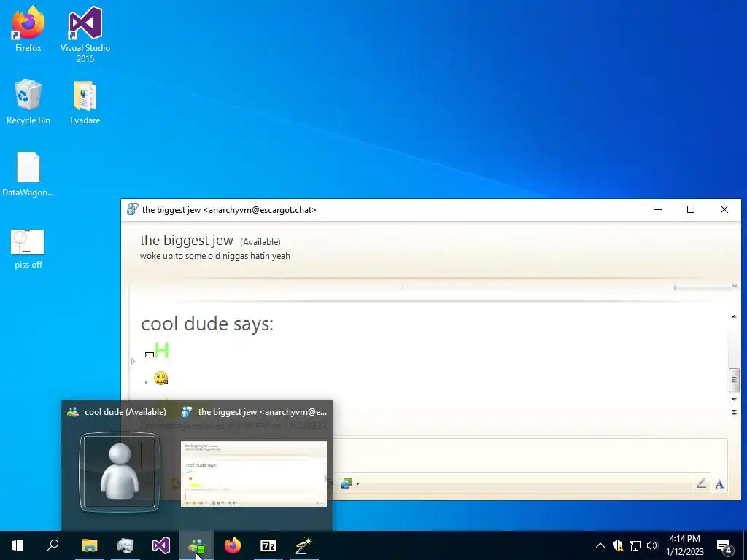The width and height of the screenshot is (747, 560).
Task: Expand the triangle marker left of the message
Action: click(133, 361)
